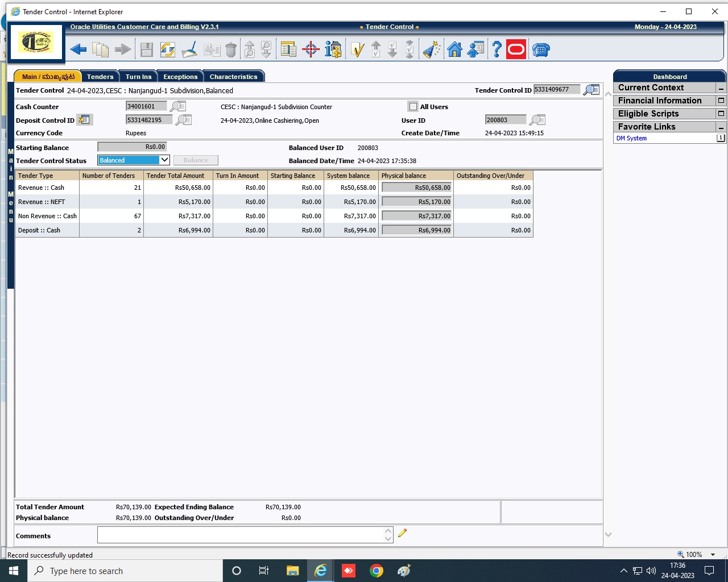The image size is (728, 582).
Task: Open the browser zoom level dropdown arrow
Action: (x=713, y=555)
